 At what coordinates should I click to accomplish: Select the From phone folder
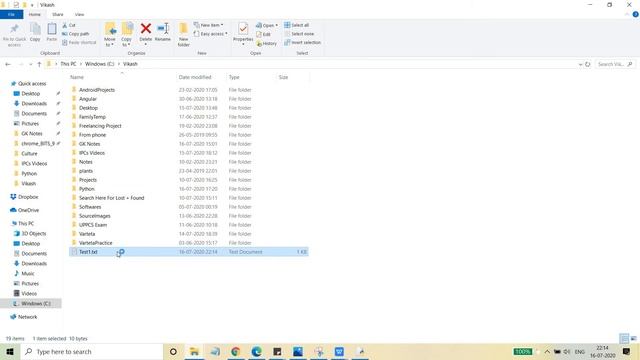tap(92, 135)
